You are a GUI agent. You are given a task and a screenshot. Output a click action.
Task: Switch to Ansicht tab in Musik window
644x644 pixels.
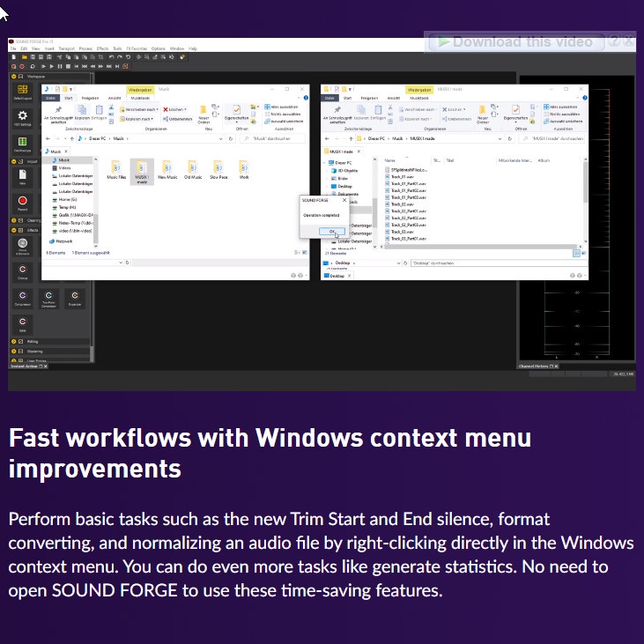[115, 98]
